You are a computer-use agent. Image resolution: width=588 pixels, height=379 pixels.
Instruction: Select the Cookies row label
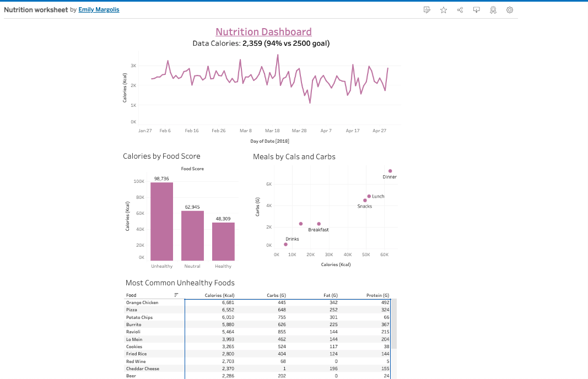point(134,346)
